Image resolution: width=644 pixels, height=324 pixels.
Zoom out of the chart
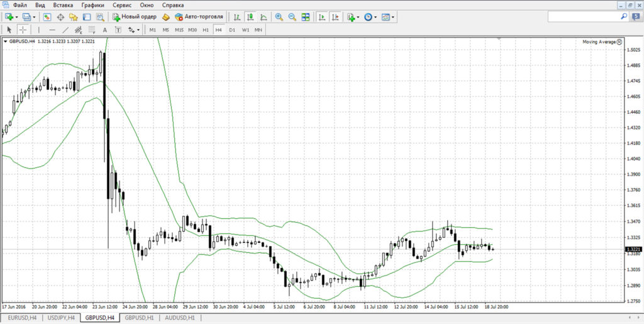(x=292, y=17)
